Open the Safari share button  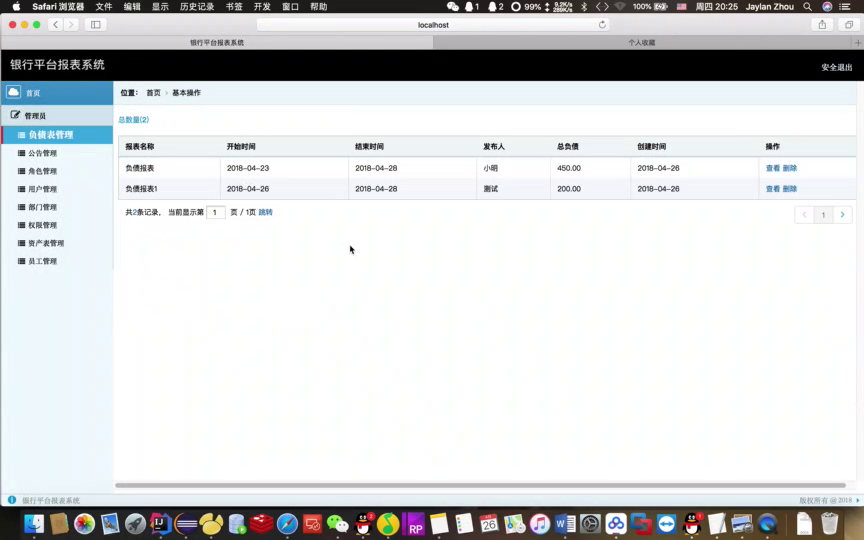(822, 24)
